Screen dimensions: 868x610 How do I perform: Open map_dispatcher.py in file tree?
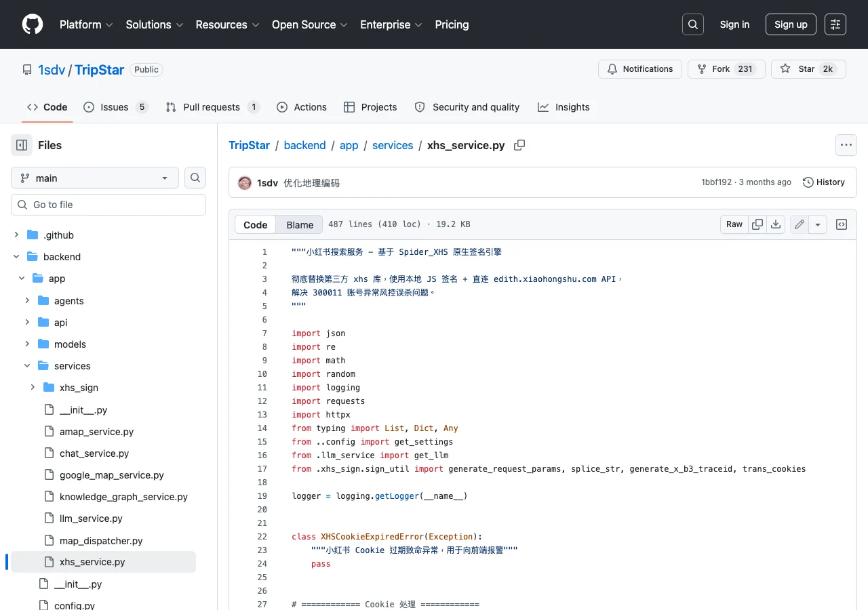click(x=101, y=541)
